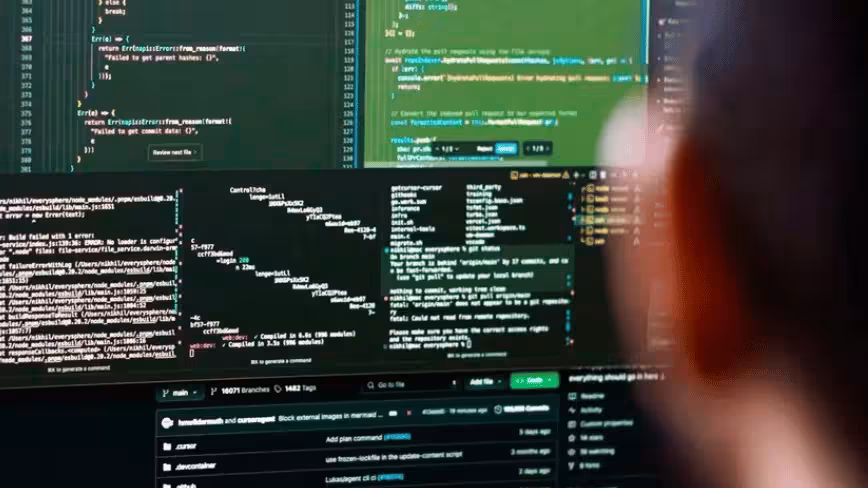The height and width of the screenshot is (488, 868).
Task: Click the watching count in sidebar
Action: pyautogui.click(x=597, y=451)
